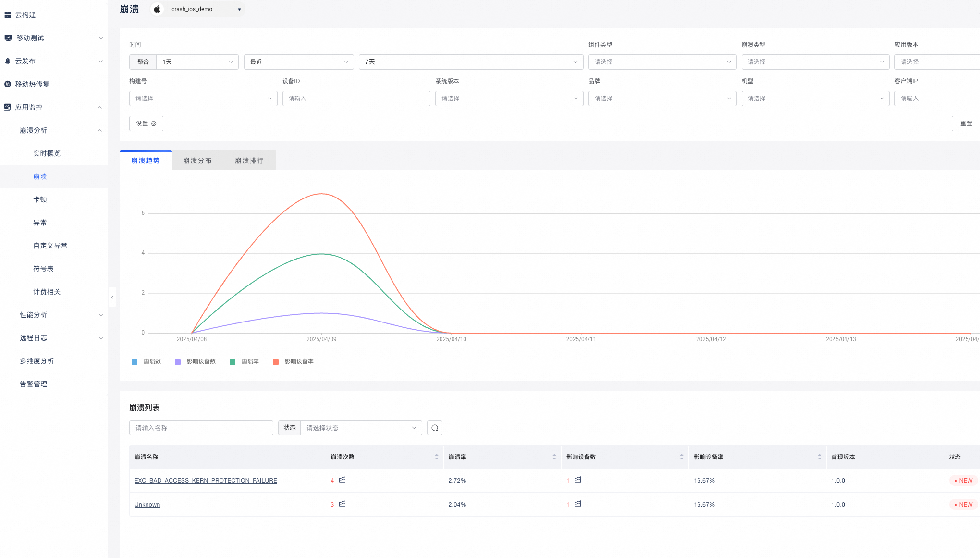This screenshot has width=980, height=558.
Task: Click the 云发布 bell icon
Action: click(x=8, y=61)
